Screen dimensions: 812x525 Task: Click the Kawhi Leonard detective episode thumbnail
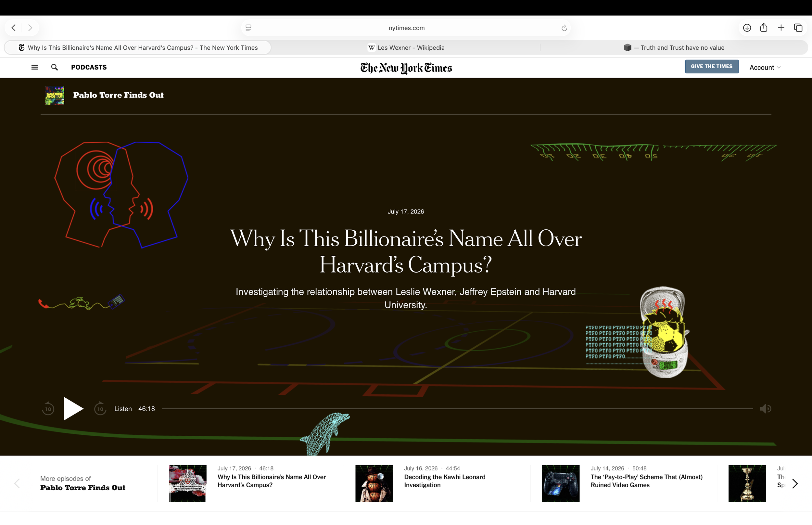pos(374,483)
